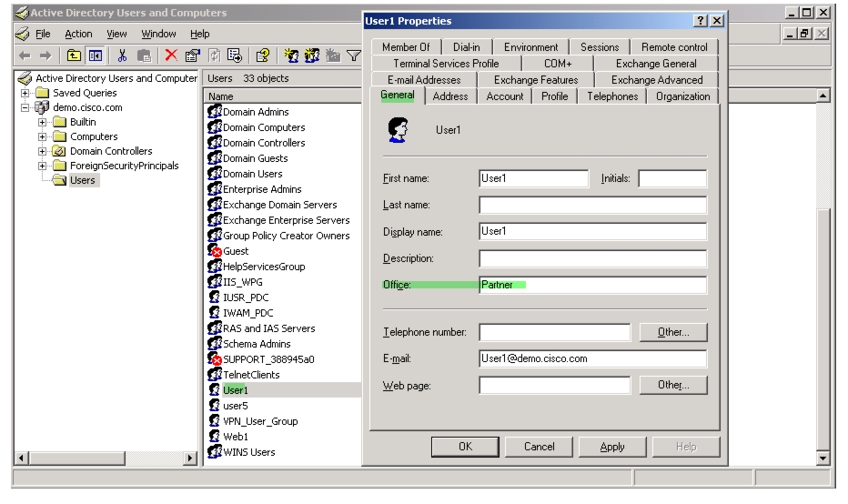Click the context help question mark button
Screen dimensions: 848x504
(x=701, y=21)
